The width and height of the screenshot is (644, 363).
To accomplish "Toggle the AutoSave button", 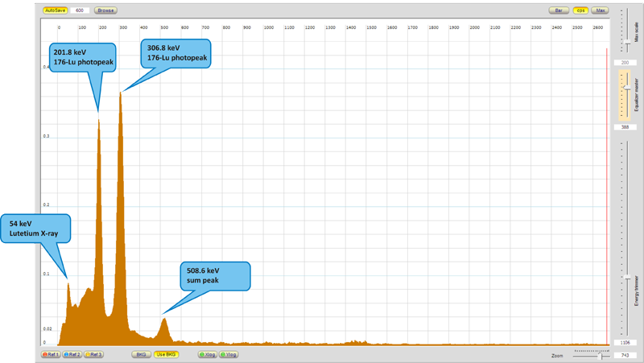I will click(x=55, y=10).
